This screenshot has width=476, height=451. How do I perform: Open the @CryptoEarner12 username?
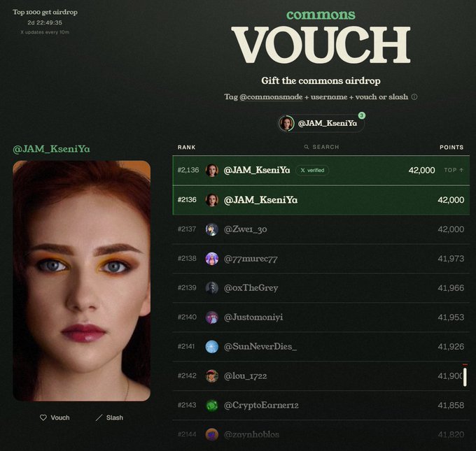(261, 406)
